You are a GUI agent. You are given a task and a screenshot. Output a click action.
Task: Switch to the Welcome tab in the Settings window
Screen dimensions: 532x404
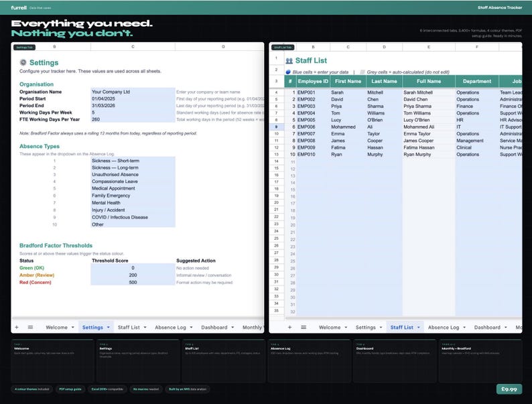(56, 328)
